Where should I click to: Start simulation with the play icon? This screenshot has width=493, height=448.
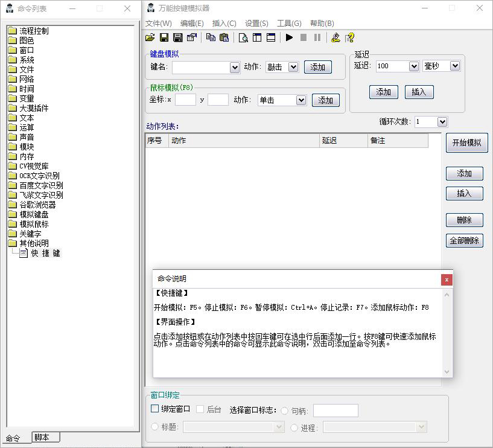[289, 37]
